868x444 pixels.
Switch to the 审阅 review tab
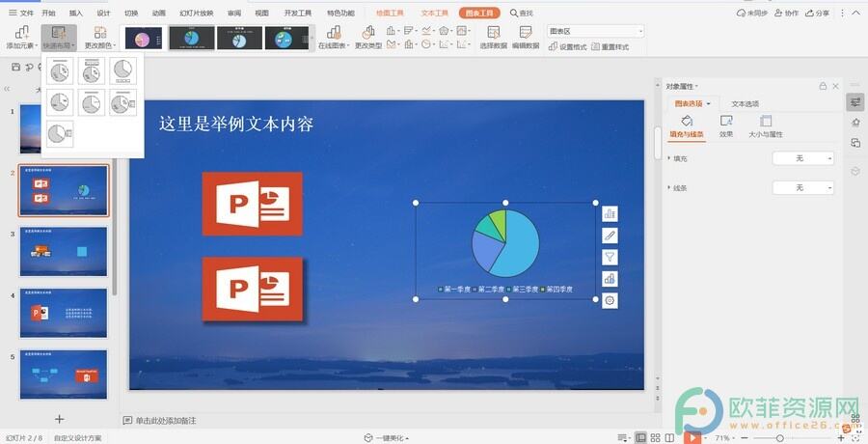click(x=234, y=13)
